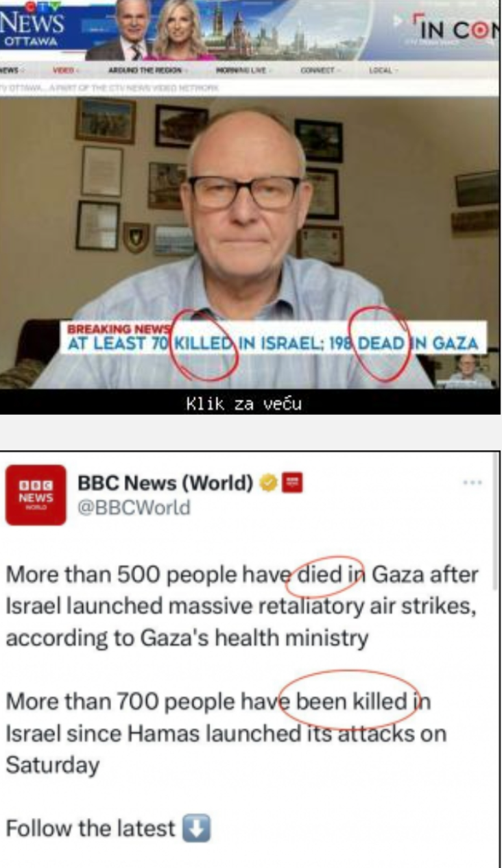Click the Klik za veću caption link
The image size is (502, 868).
click(243, 405)
